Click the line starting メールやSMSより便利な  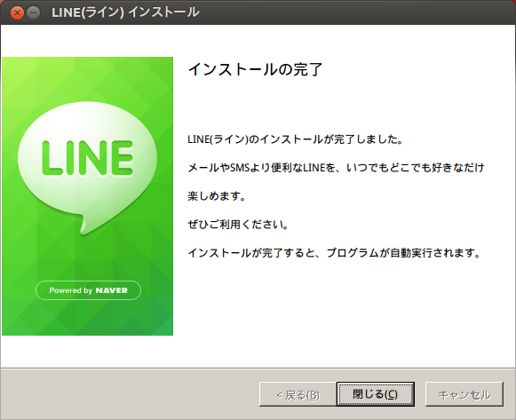tap(336, 168)
